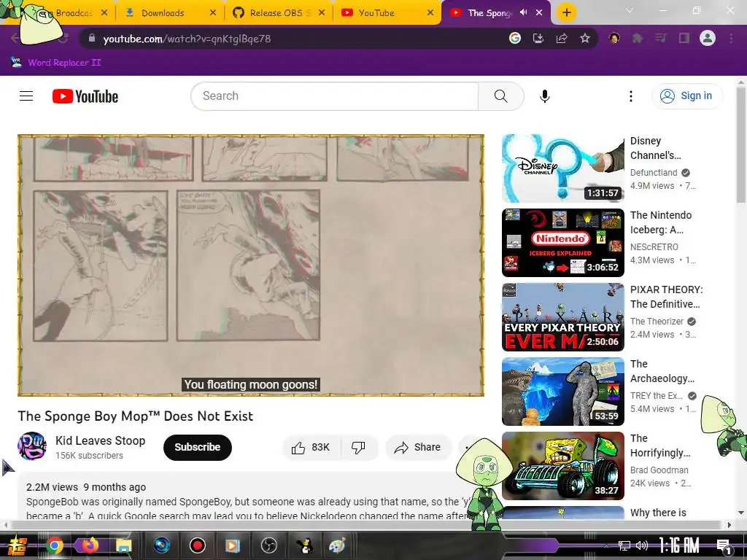Open SpongeBob car video thumbnail
The width and height of the screenshot is (747, 560).
(562, 466)
